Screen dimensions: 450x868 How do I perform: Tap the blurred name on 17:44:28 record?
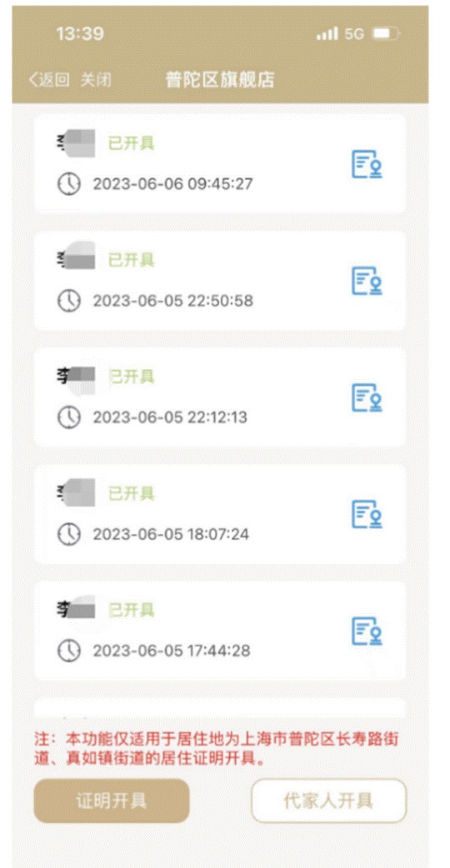76,608
